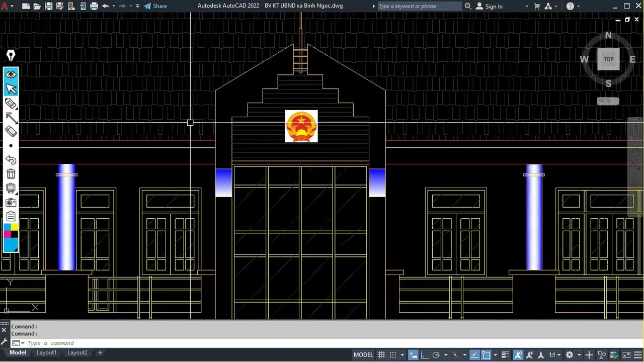The width and height of the screenshot is (644, 362).
Task: Expand the Sign In dropdown arrow
Action: click(x=527, y=6)
